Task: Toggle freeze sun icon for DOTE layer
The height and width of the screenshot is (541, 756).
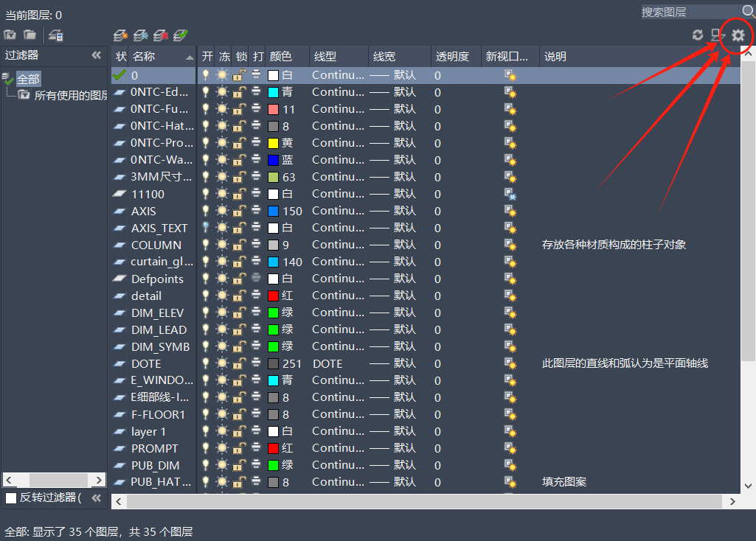Action: 222,363
